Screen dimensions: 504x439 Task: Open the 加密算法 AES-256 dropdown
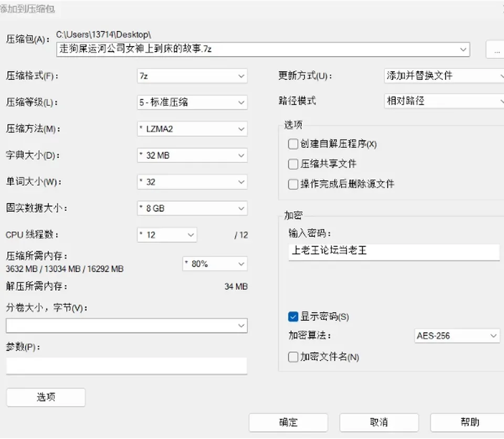point(457,336)
